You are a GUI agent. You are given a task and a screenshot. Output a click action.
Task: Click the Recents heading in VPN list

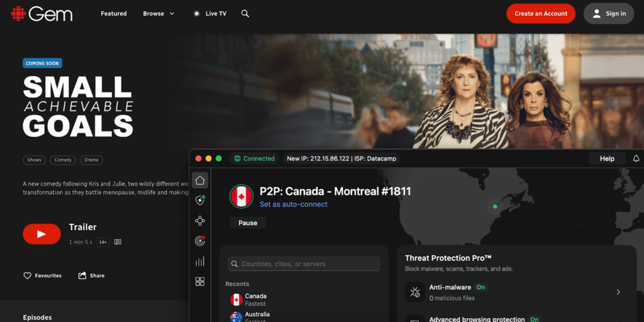(237, 284)
